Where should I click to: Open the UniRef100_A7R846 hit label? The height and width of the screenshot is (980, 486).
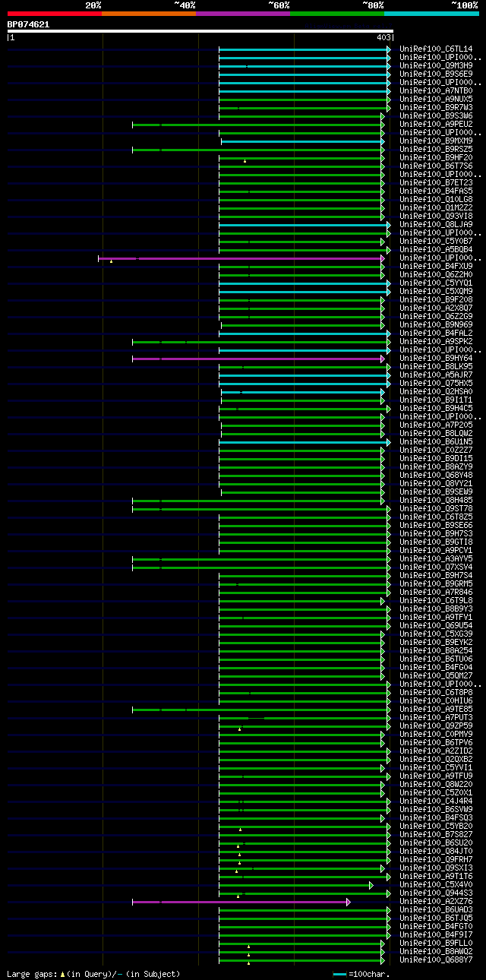coord(436,593)
